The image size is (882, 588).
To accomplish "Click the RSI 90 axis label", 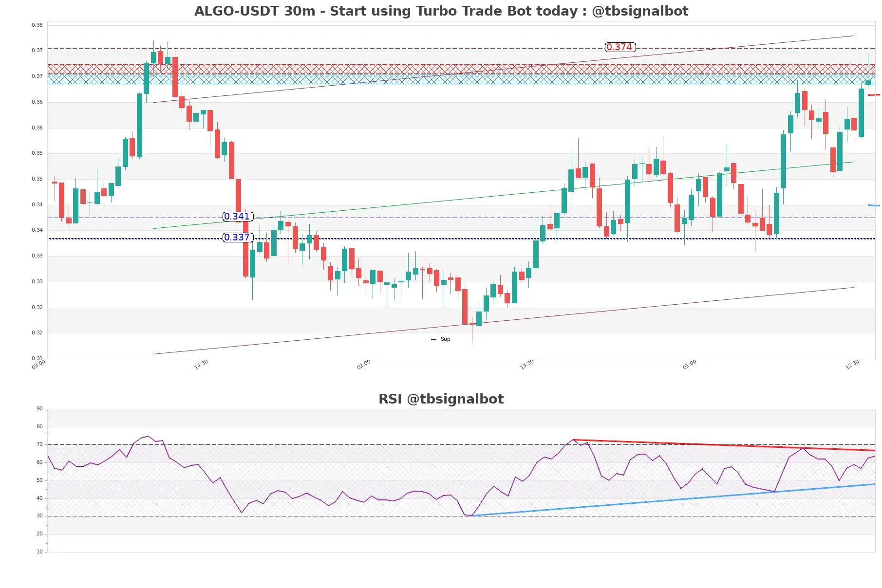I will tap(39, 409).
